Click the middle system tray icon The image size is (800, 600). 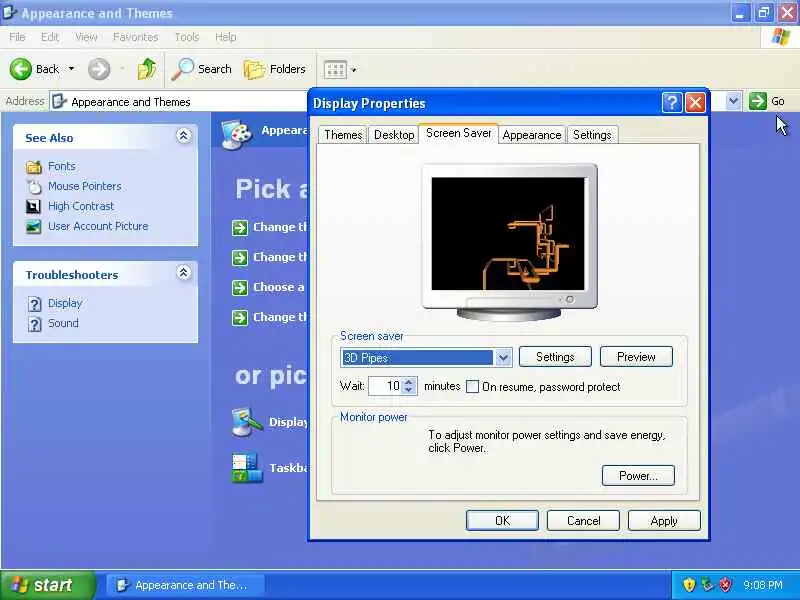pos(707,584)
